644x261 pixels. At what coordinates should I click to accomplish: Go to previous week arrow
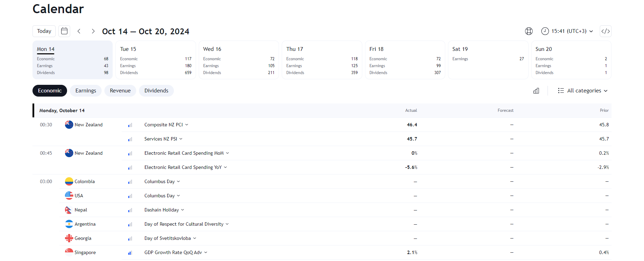pyautogui.click(x=79, y=31)
